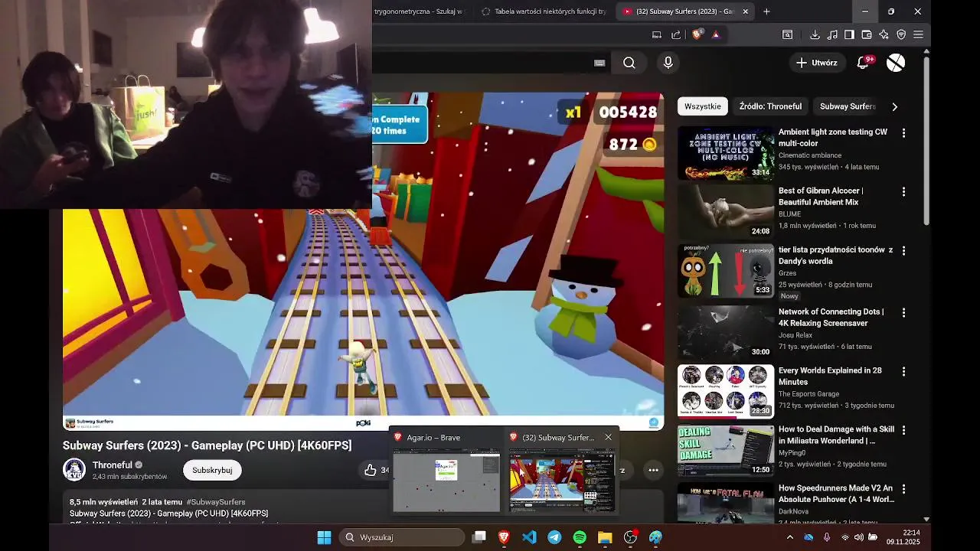Screen dimensions: 980x551
Task: Open the Leo AI sparkle icon
Action: 884,34
